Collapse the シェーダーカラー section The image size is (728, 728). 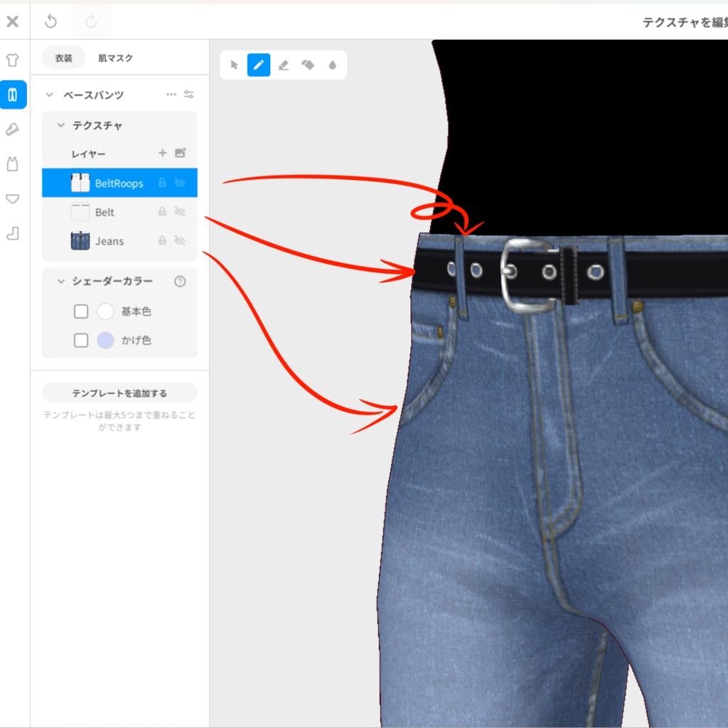[x=61, y=281]
